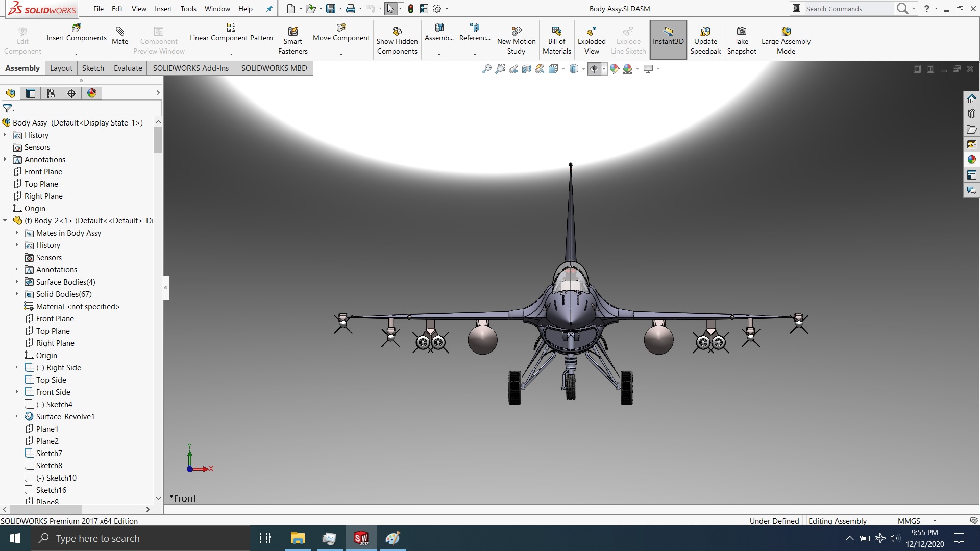Toggle the Hide/Show Items eye button
Viewport: 980px width, 551px height.
(x=594, y=69)
